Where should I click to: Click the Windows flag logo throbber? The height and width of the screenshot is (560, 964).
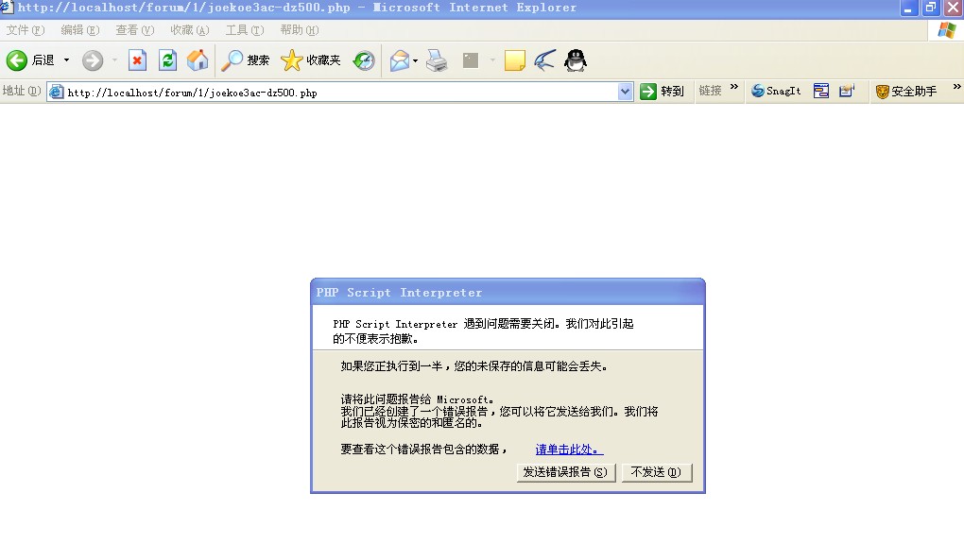pyautogui.click(x=947, y=30)
